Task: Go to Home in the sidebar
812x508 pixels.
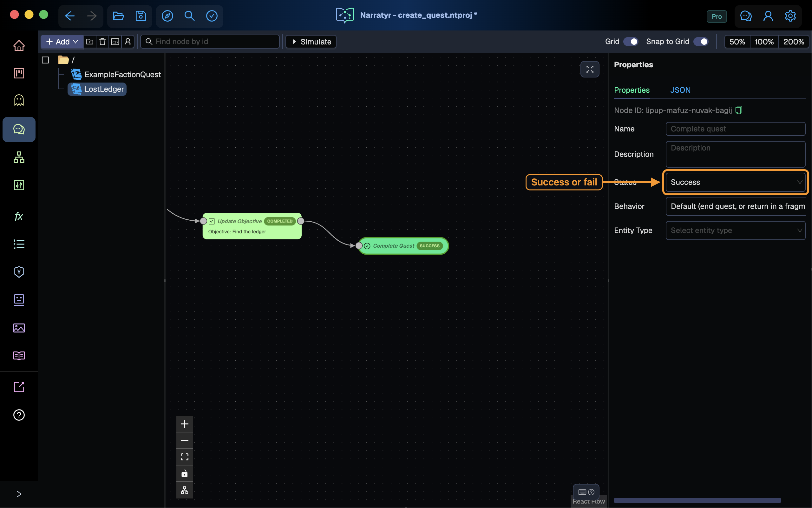Action: [x=19, y=45]
